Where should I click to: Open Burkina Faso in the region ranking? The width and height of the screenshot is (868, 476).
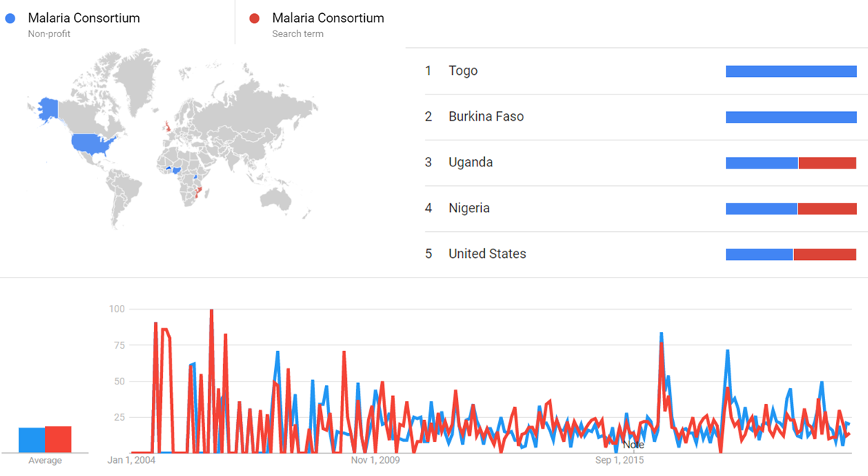point(486,116)
